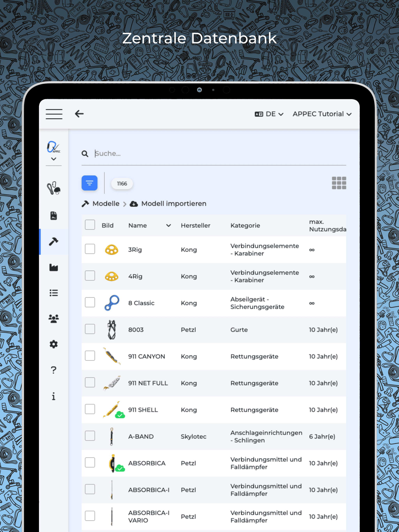Open the 3Rig product thumbnail
Viewport: 399px width, 532px height.
tap(112, 250)
